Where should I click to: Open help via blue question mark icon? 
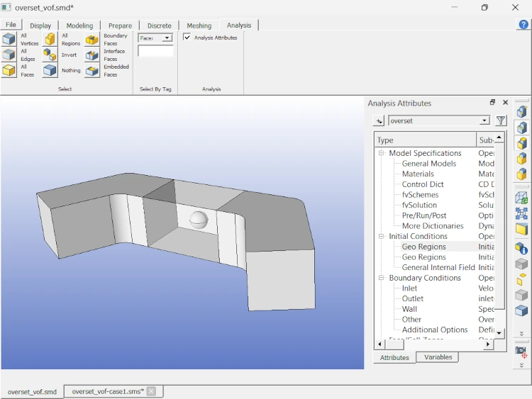(523, 24)
